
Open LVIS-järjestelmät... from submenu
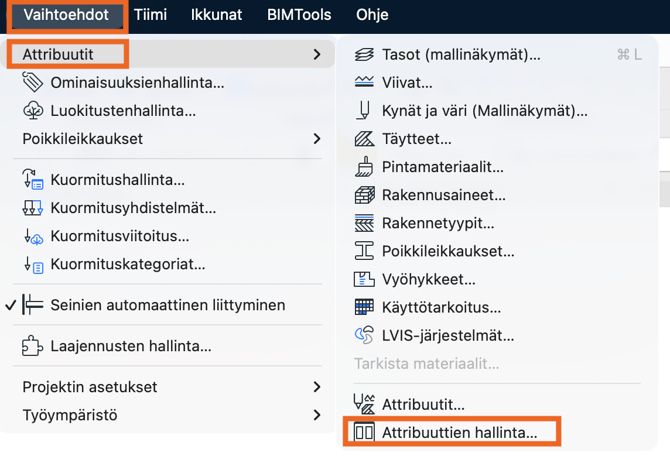coord(497,336)
